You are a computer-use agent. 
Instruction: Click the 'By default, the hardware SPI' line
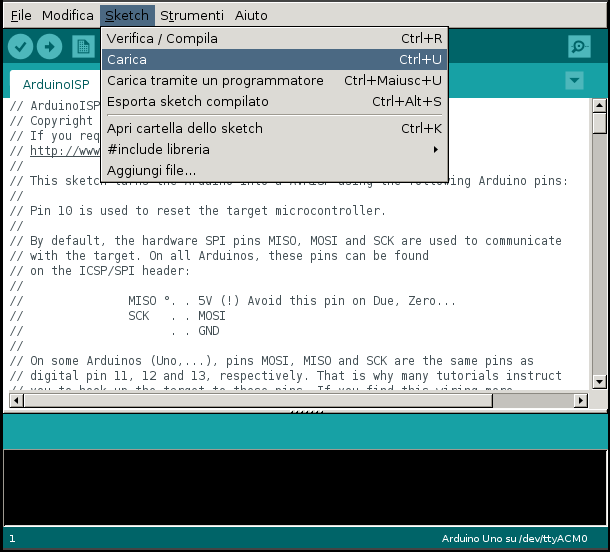[x=286, y=241]
